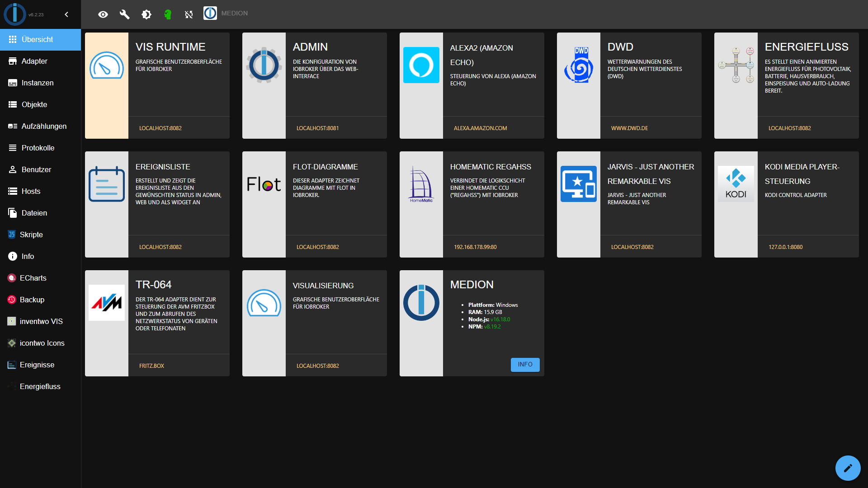The image size is (868, 488).
Task: Click sync disabled icon in toolbar
Action: [x=189, y=14]
